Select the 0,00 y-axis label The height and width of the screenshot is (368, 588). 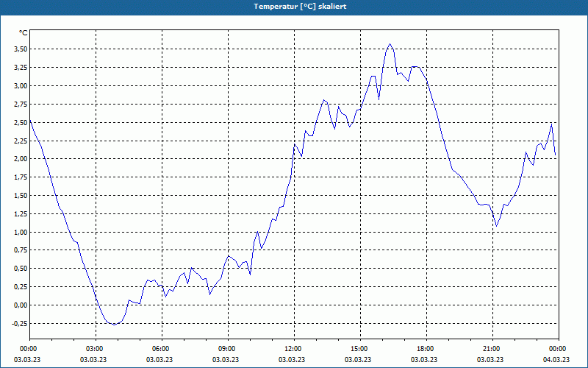click(21, 305)
